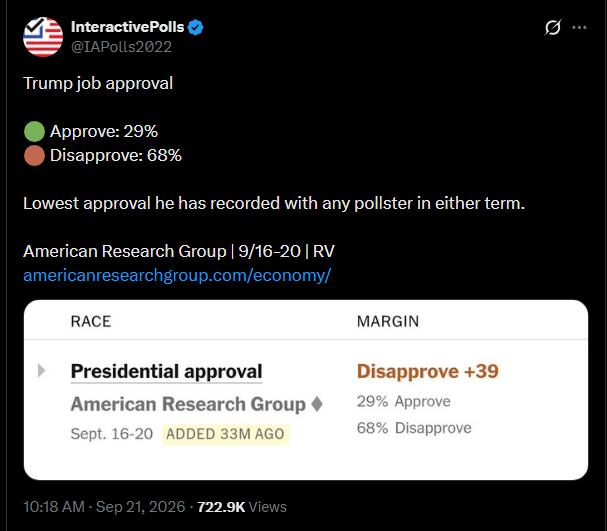Screen dimensions: 607x531
Task: Open americanresearchgroup.com/economy/ link
Action: point(177,276)
